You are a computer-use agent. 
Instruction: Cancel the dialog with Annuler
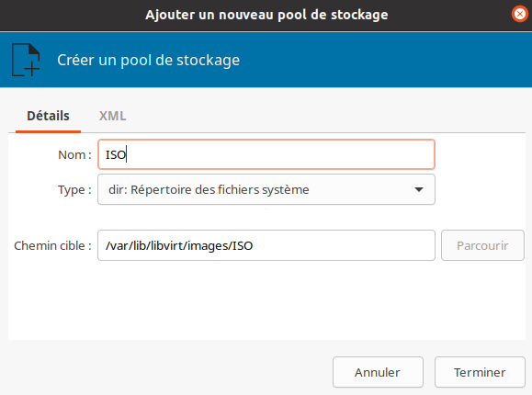378,372
